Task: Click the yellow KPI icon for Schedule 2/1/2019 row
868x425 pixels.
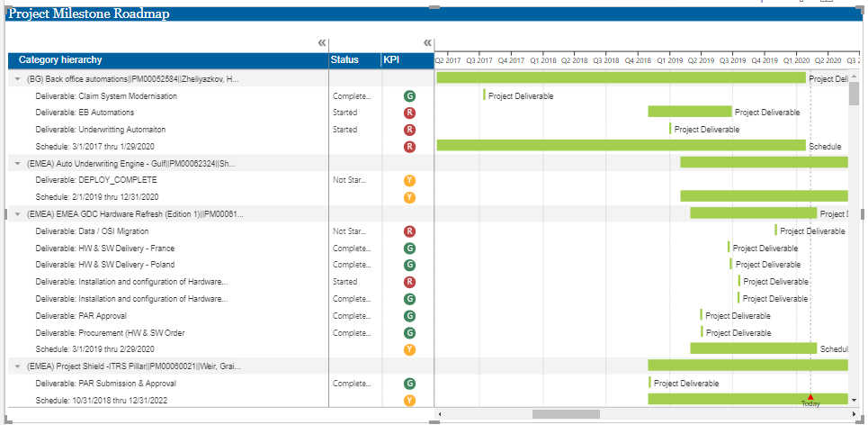Action: (409, 197)
